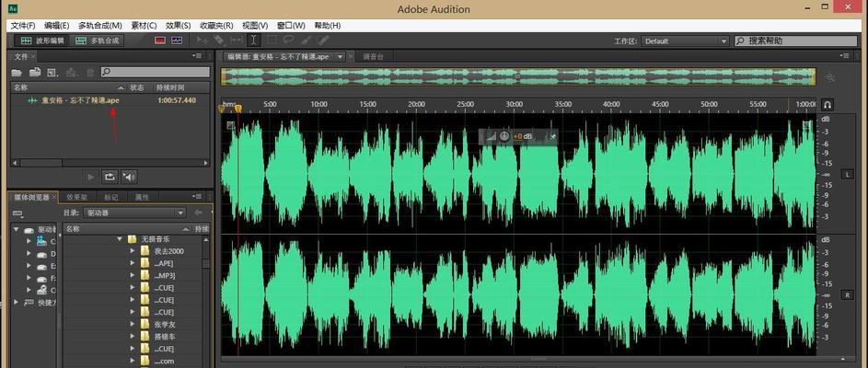
Task: Click Import File icon in Files panel
Action: pyautogui.click(x=35, y=72)
